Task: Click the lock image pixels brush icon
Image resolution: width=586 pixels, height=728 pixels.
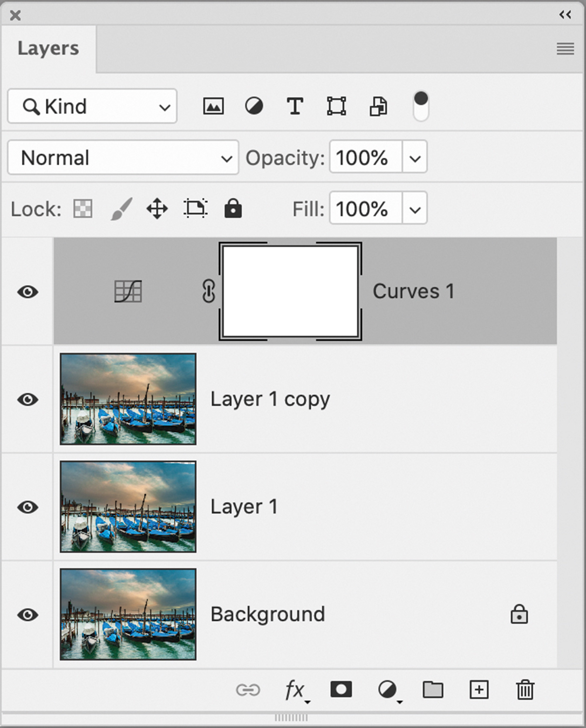Action: point(122,209)
